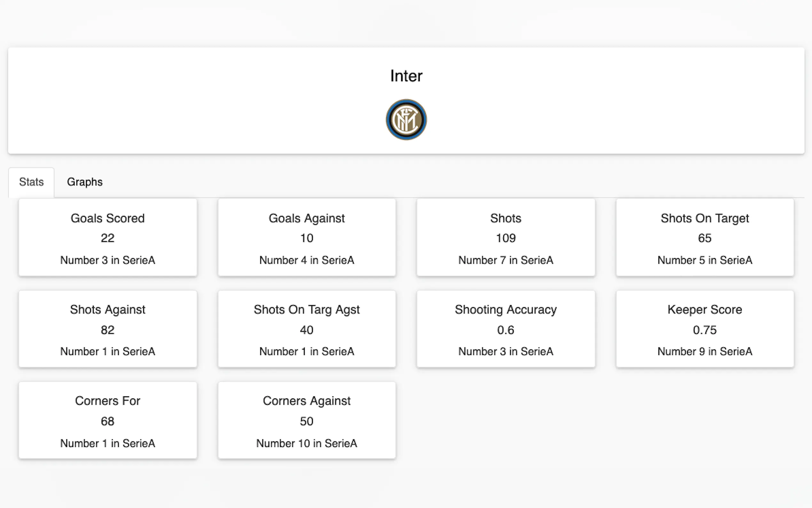Select the Stats tab

click(31, 182)
